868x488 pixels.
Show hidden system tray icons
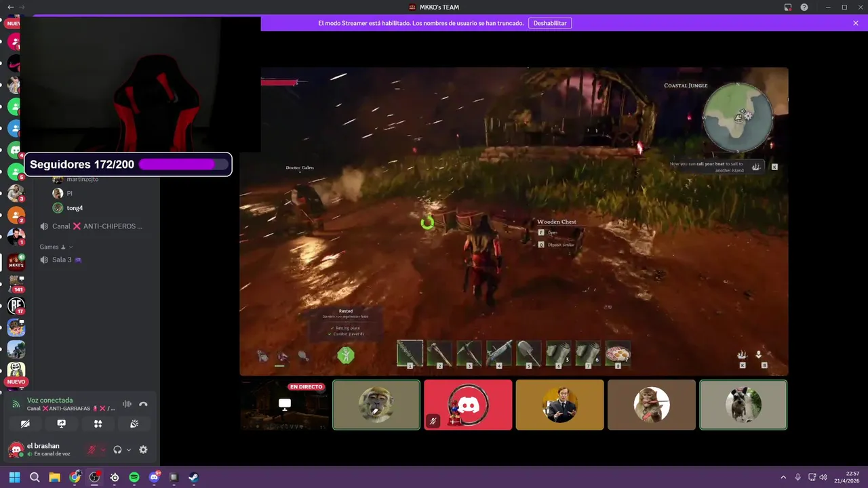coord(783,477)
